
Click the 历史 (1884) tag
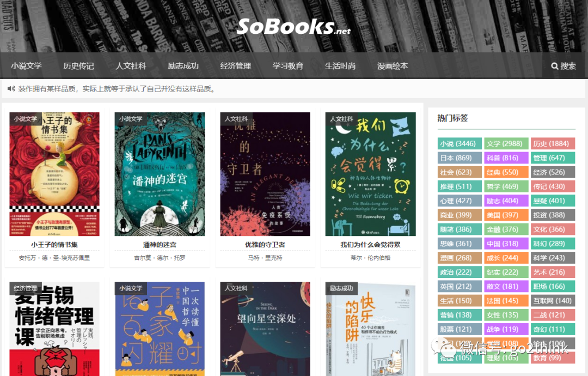553,144
